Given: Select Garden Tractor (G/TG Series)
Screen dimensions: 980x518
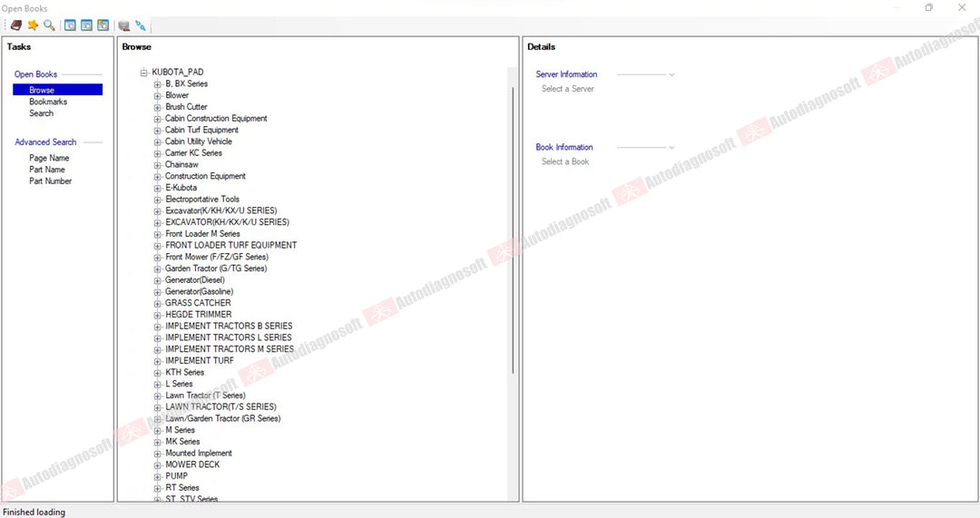Looking at the screenshot, I should 216,269.
